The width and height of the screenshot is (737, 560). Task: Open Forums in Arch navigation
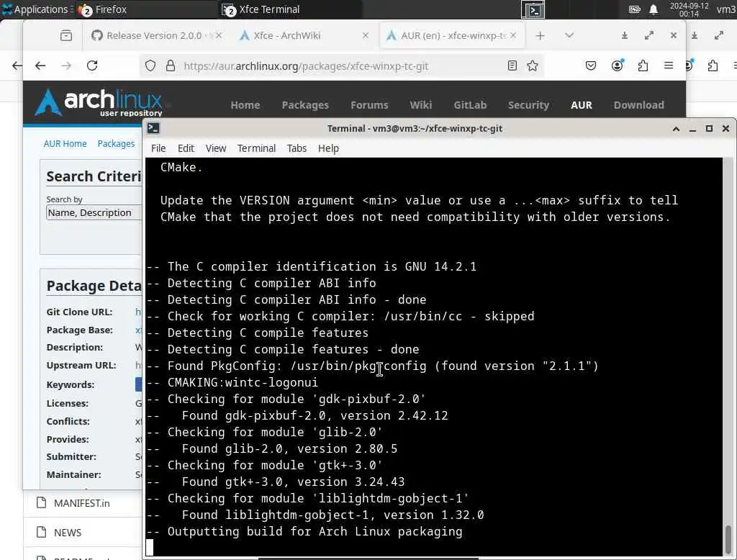(369, 105)
